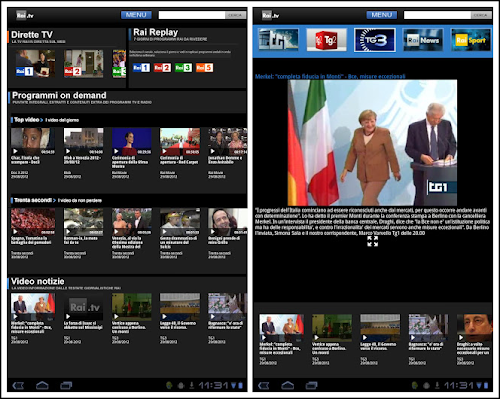The image size is (500, 399).
Task: Play the Vertice Berlino video in right bottom strip
Action: [332, 328]
